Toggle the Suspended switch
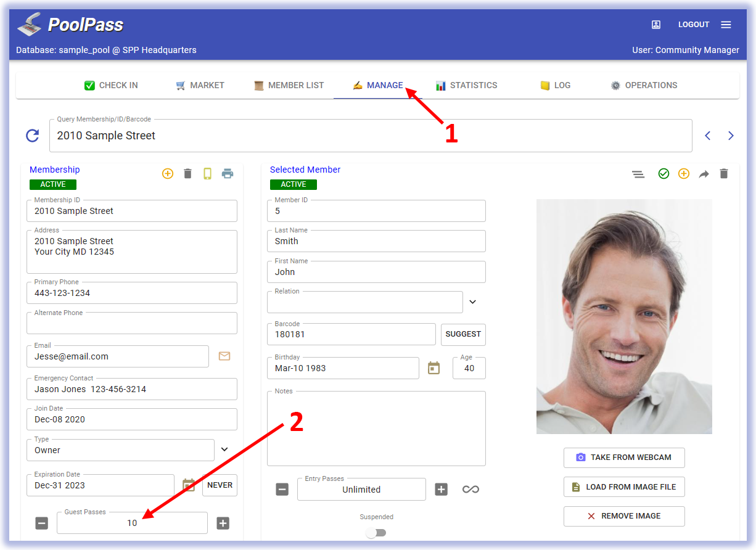 coord(376,533)
